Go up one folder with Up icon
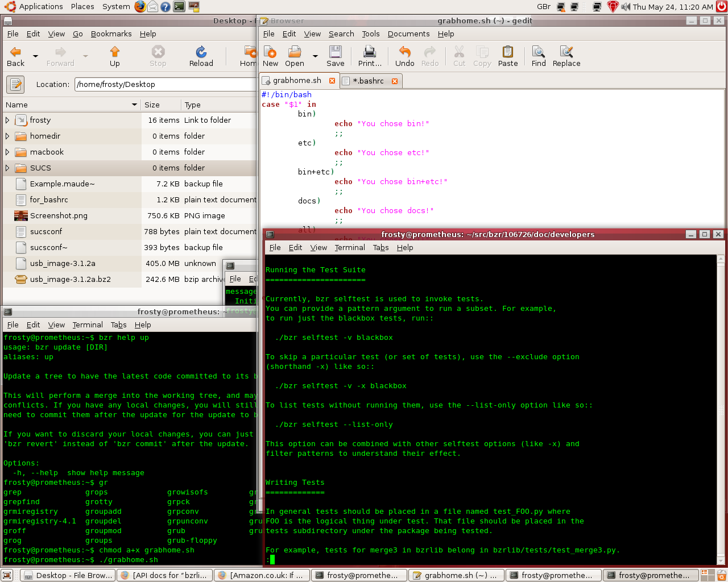728x582 pixels. (115, 56)
